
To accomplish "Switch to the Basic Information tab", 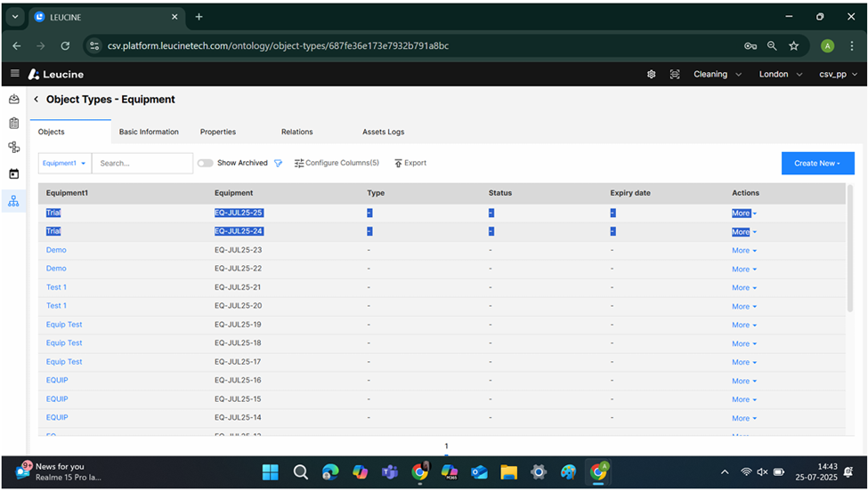I will point(149,132).
